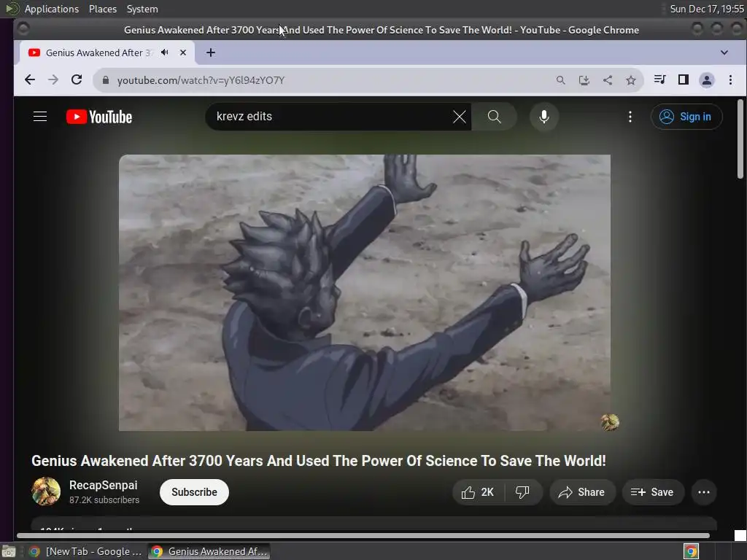The width and height of the screenshot is (747, 560).
Task: Click the Sign in button
Action: pyautogui.click(x=686, y=117)
